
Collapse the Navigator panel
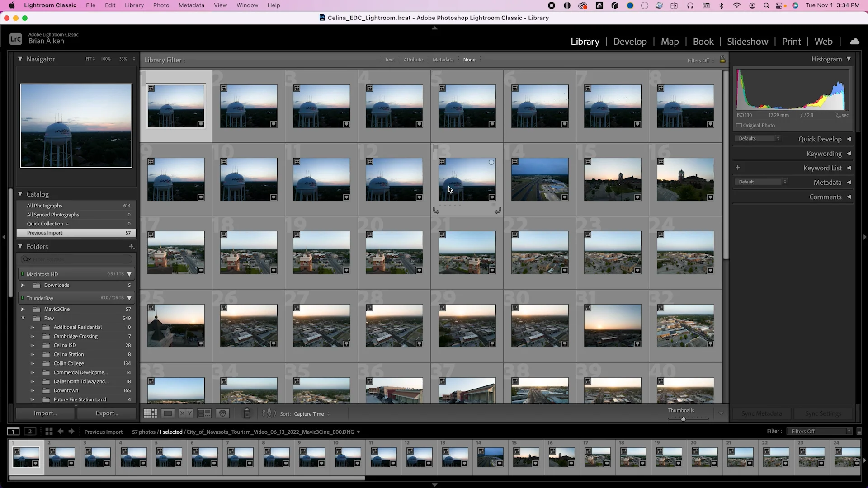point(20,59)
